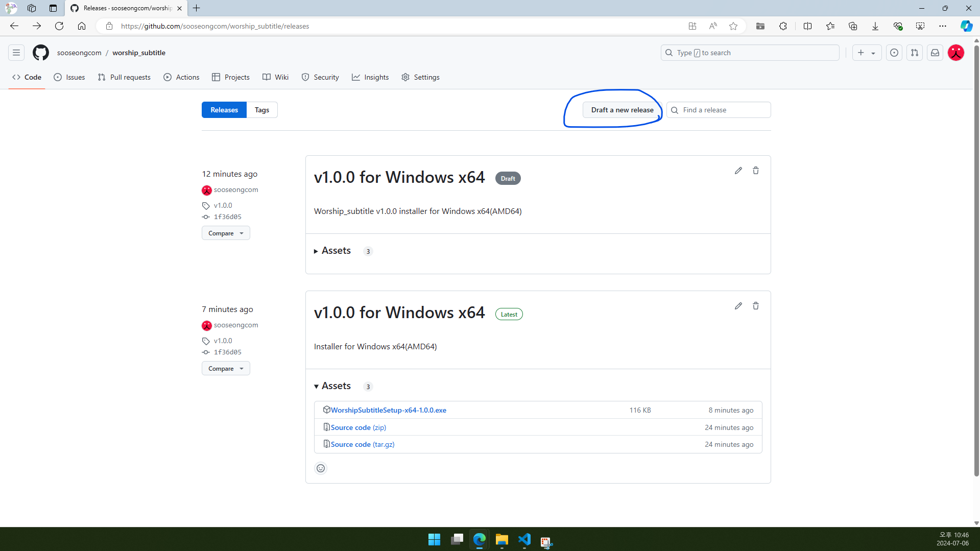
Task: Open the Wiki tab
Action: coord(276,77)
